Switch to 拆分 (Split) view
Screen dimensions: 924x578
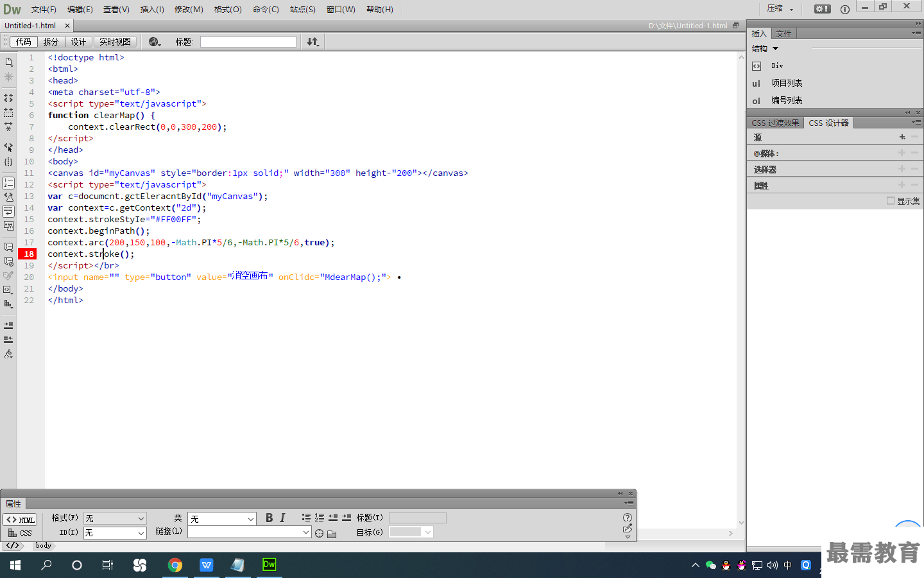51,42
